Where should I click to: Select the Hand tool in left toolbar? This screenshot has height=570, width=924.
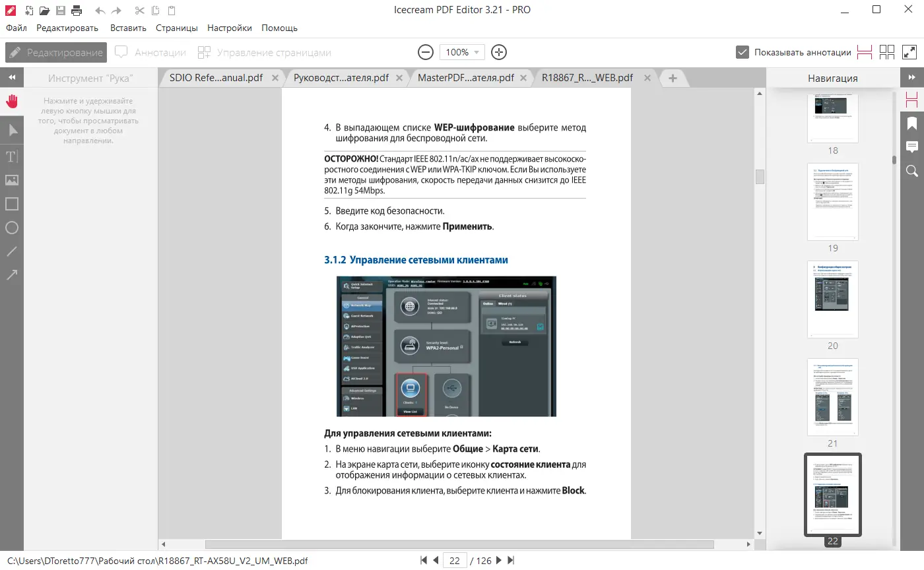(11, 100)
